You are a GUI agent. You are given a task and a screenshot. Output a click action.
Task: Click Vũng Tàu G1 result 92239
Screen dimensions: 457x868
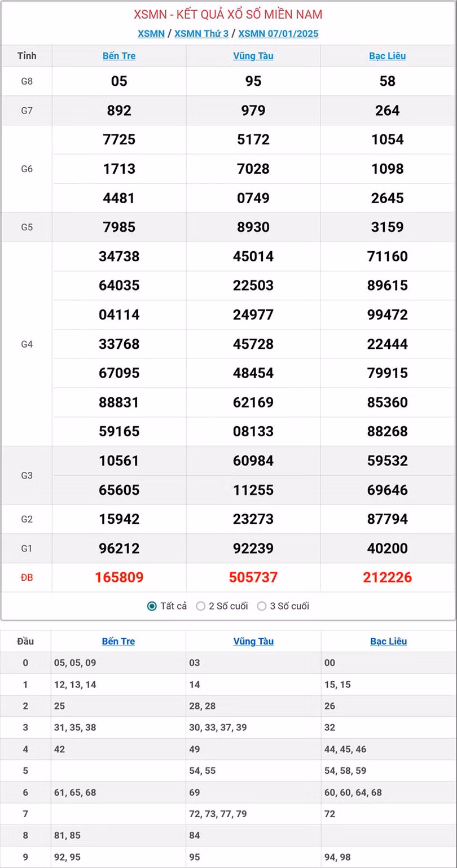coord(253,548)
